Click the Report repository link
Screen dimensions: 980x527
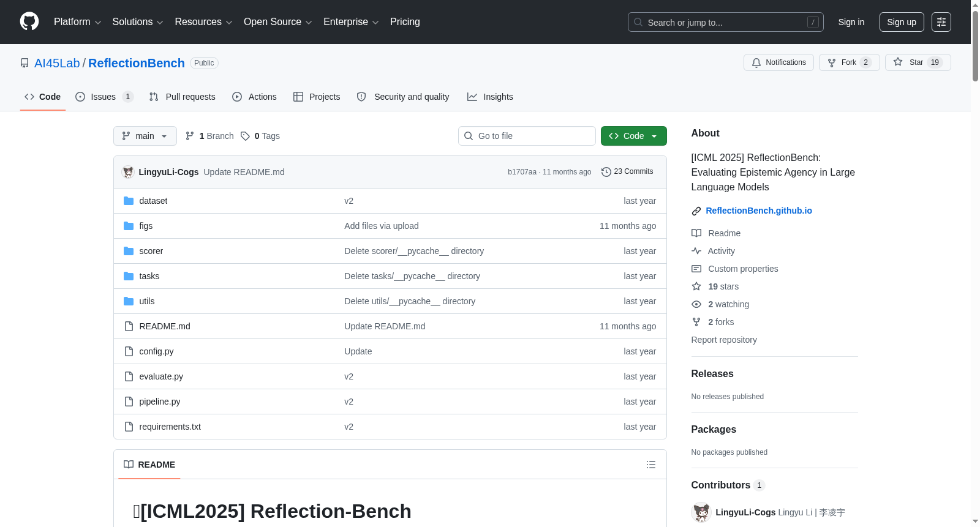point(724,340)
